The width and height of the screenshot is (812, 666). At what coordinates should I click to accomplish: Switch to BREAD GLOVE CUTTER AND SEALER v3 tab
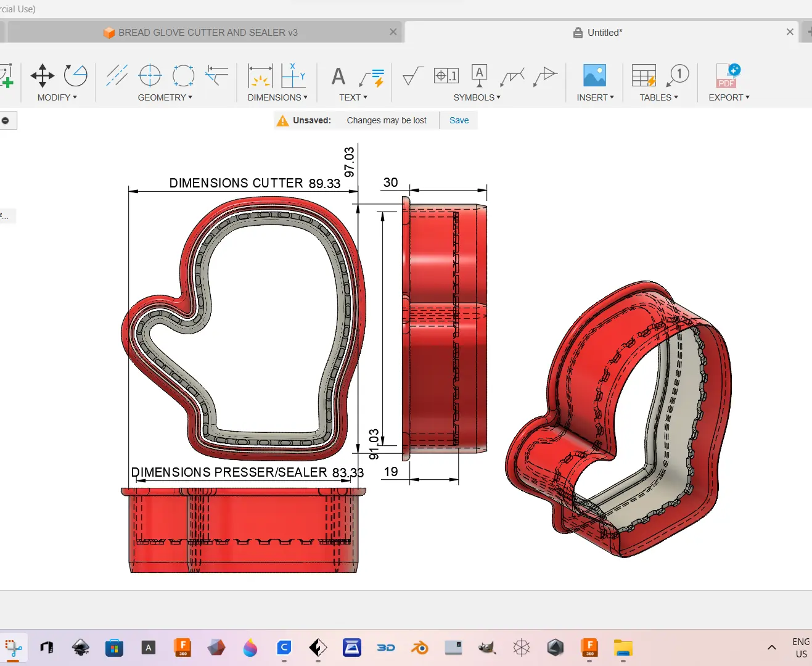point(203,33)
